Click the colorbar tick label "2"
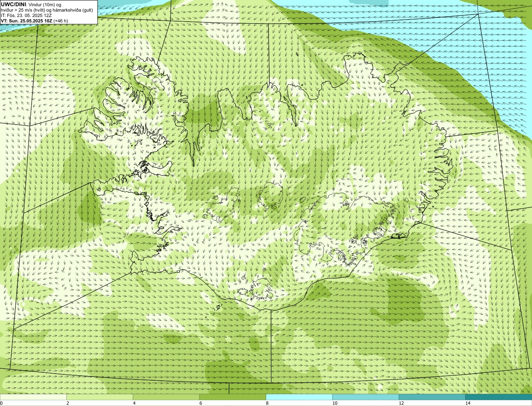 tap(67, 403)
